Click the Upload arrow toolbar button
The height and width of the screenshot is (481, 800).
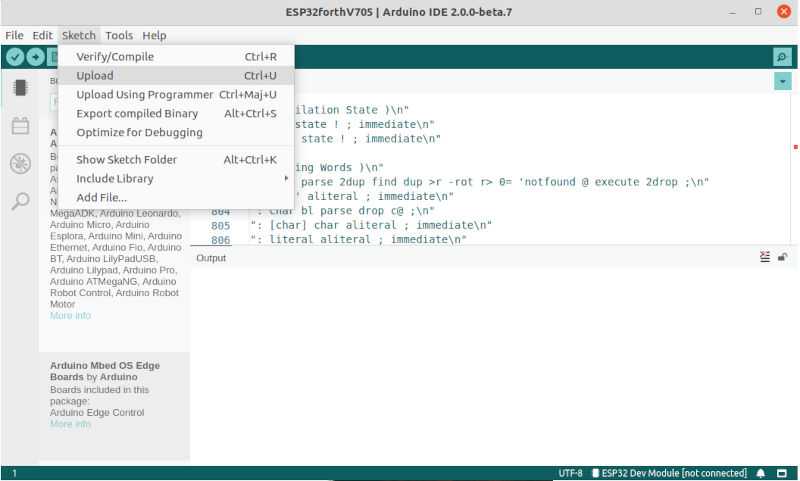click(x=36, y=57)
